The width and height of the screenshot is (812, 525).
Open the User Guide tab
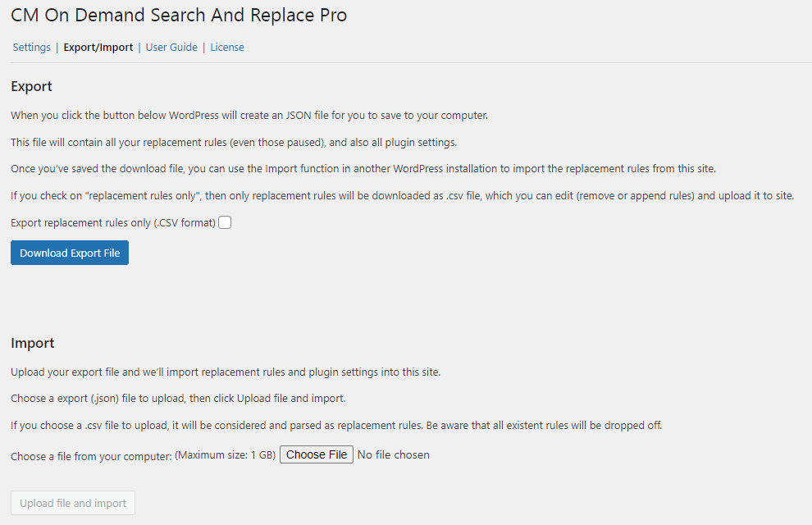[x=171, y=48]
